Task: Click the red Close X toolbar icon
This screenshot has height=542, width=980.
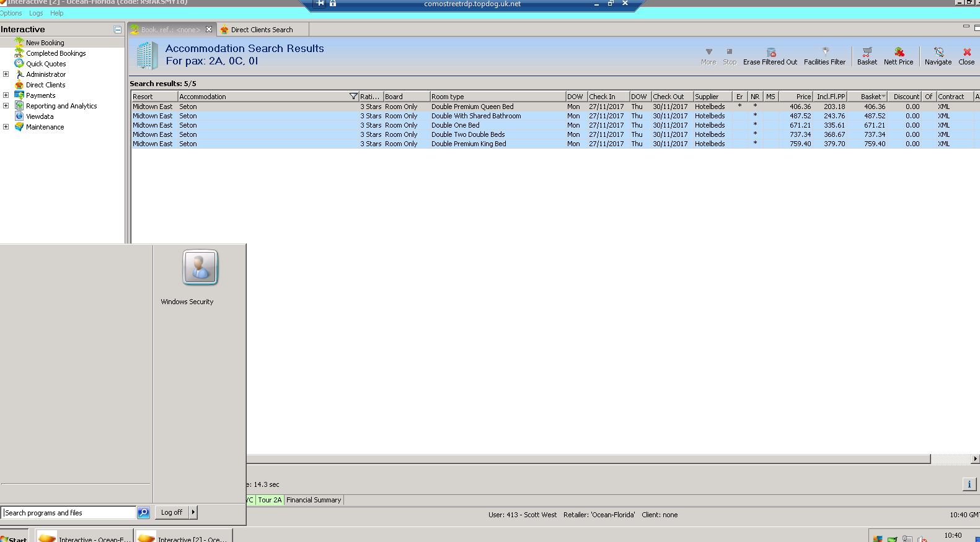Action: point(967,52)
